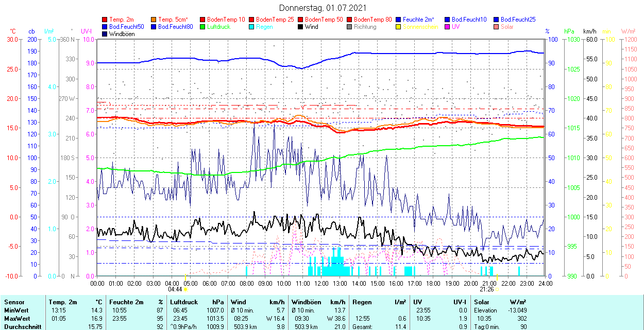Click the red Temp. 2m legend swatch
Viewport: 644px width, 330px height.
point(105,20)
